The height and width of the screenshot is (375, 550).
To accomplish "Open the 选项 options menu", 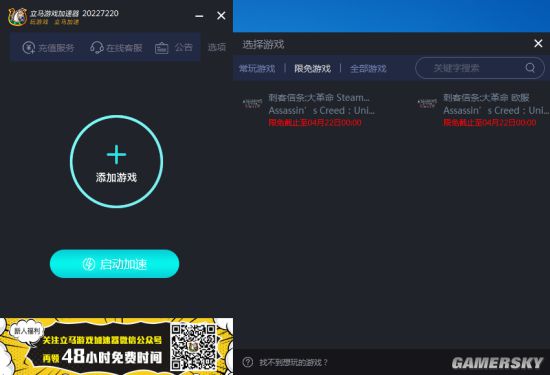I will [217, 47].
